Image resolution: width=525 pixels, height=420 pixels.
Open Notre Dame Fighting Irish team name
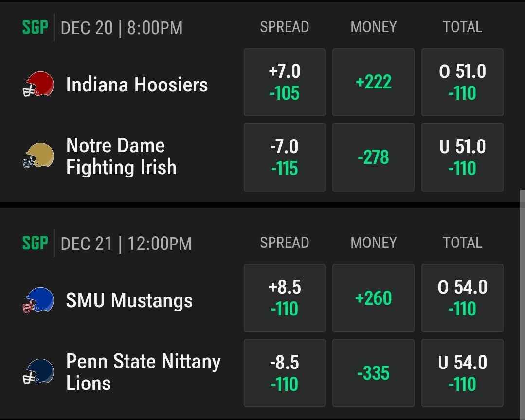point(121,156)
